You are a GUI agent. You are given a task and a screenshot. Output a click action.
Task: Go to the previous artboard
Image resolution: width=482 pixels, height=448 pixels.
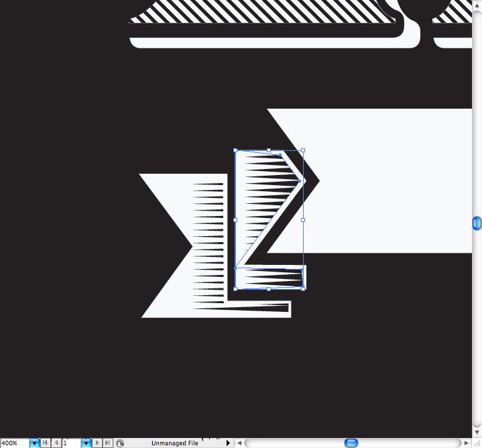click(56, 443)
